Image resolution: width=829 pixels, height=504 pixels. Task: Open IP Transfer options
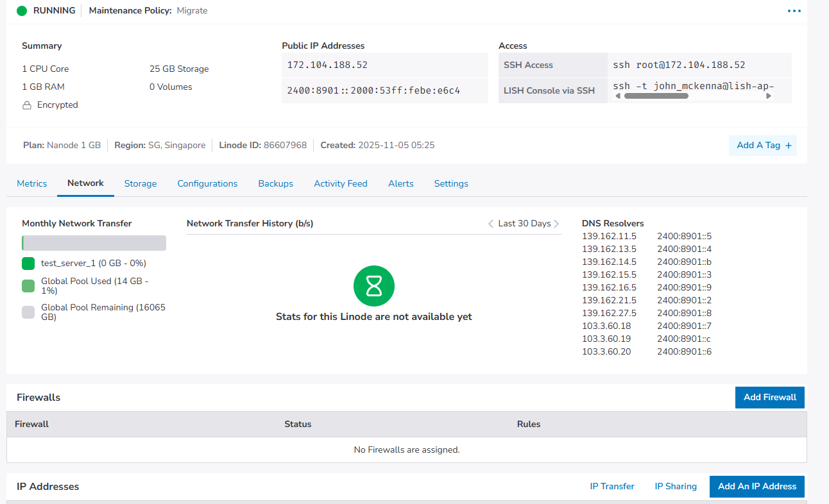click(611, 486)
